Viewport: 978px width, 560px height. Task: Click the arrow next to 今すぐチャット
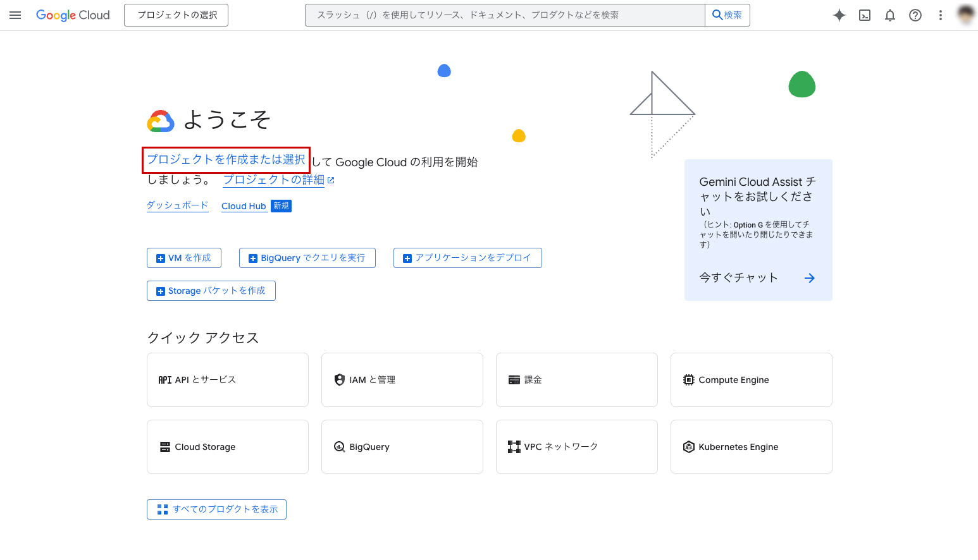click(x=810, y=278)
